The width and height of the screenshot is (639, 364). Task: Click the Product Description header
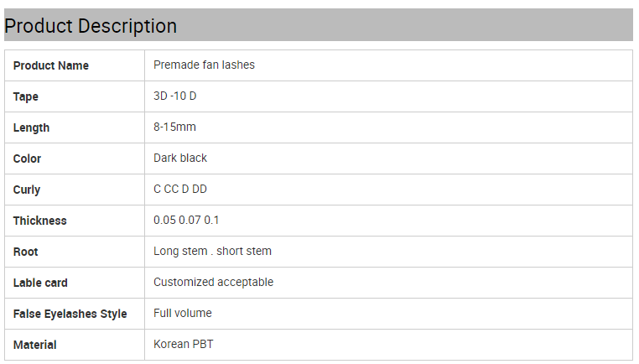pos(91,26)
